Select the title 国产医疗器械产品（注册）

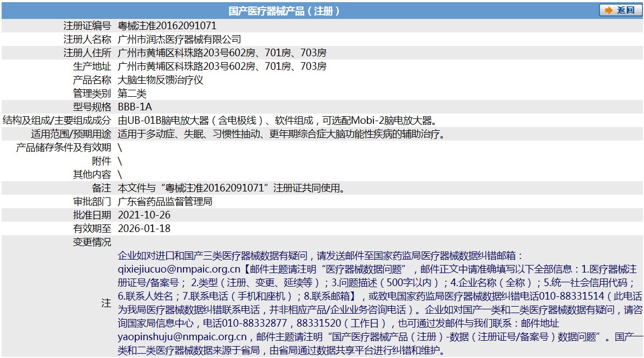(x=284, y=11)
